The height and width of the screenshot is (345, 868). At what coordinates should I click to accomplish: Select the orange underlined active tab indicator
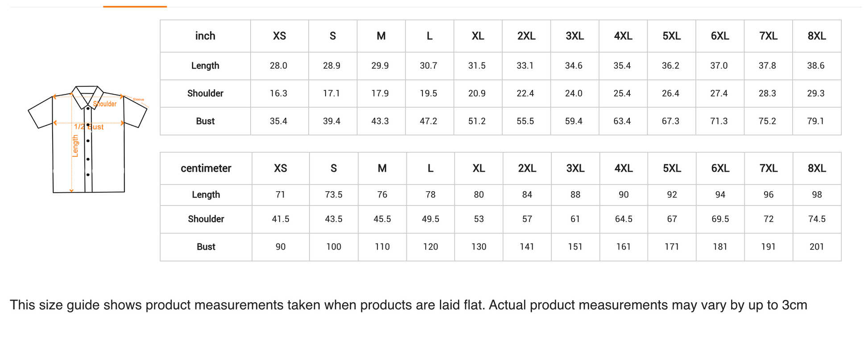pyautogui.click(x=135, y=6)
